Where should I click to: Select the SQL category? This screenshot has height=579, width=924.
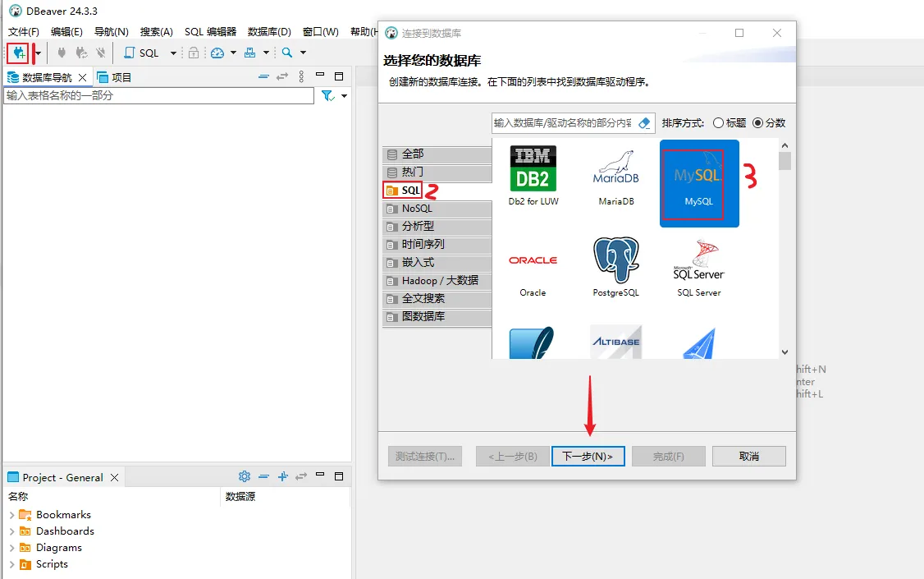tap(437, 191)
